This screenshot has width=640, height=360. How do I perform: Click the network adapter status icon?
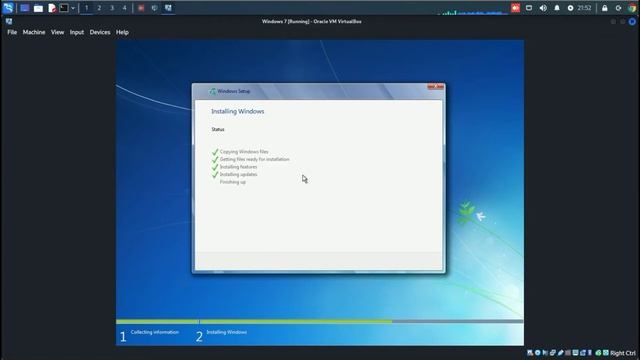pyautogui.click(x=553, y=353)
